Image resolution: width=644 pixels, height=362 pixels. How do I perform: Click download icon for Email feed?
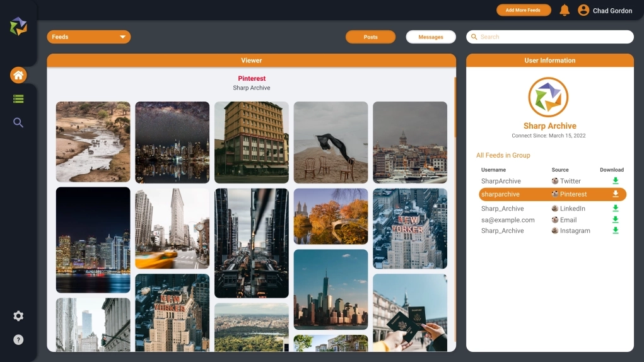(615, 220)
